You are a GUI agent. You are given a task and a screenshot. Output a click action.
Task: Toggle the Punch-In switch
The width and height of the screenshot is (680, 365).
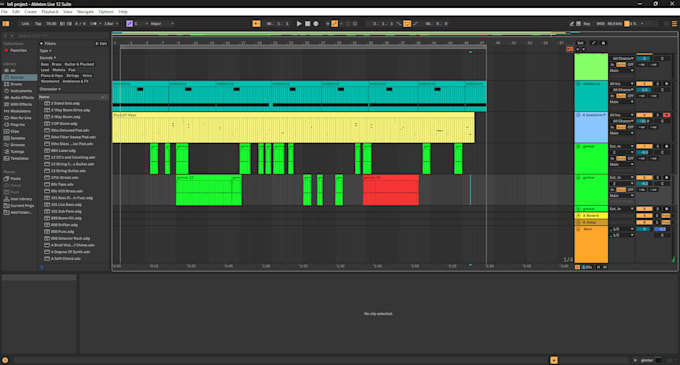click(x=399, y=24)
